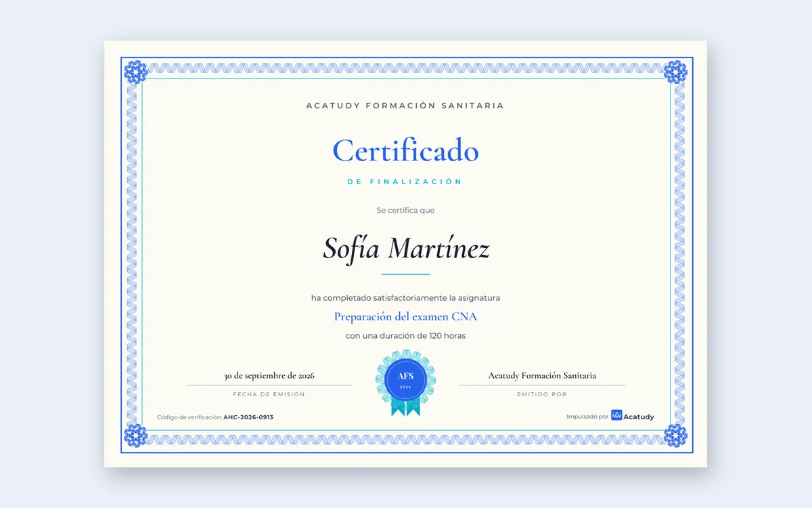Click the "Impulsado por" text

click(x=587, y=417)
